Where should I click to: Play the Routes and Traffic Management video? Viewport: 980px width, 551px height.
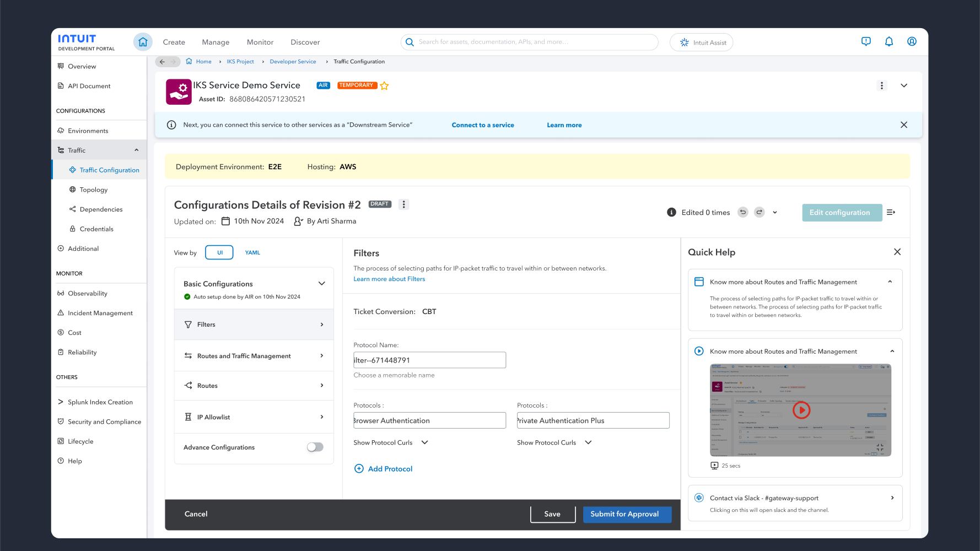pyautogui.click(x=801, y=410)
